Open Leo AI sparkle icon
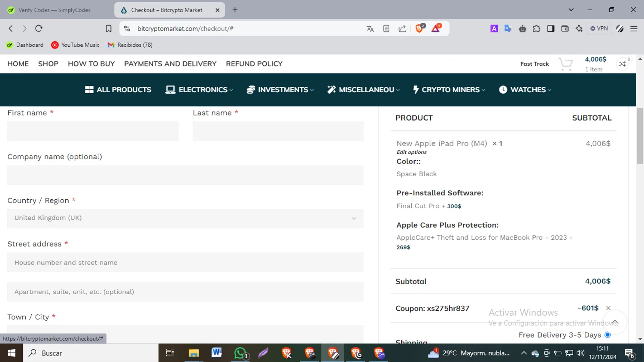The width and height of the screenshot is (644, 362). [579, 28]
